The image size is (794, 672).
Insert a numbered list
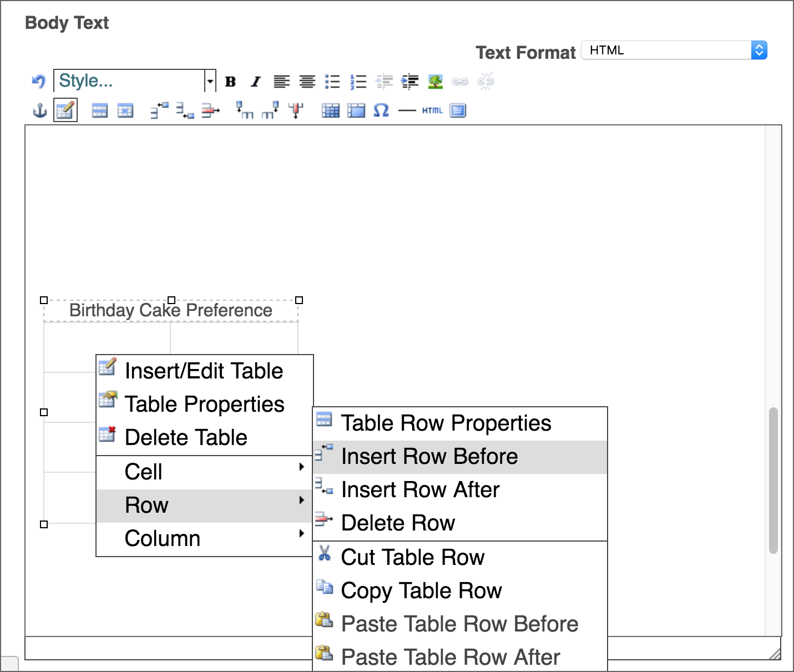(358, 82)
